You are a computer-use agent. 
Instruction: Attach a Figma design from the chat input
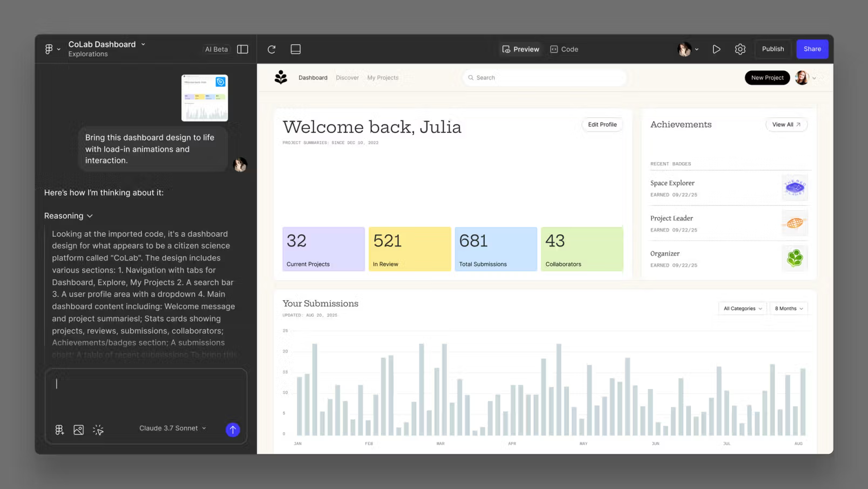(59, 430)
